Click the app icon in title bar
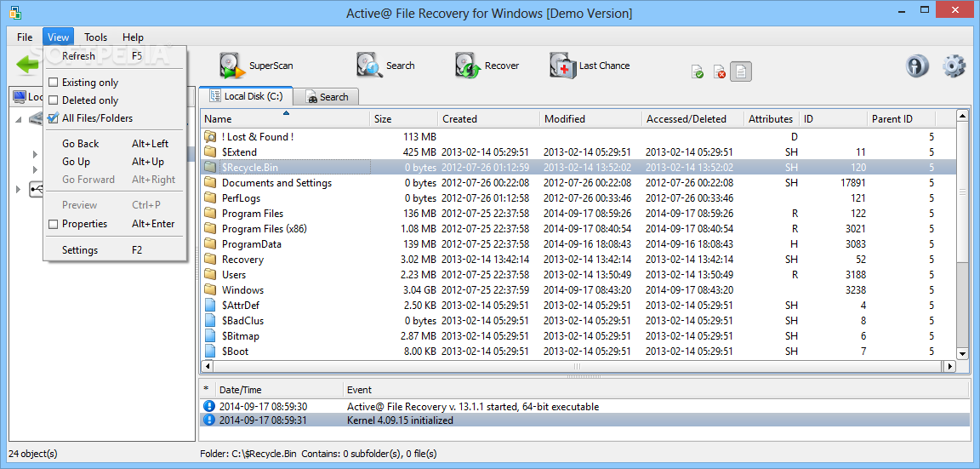This screenshot has height=469, width=980. (14, 13)
